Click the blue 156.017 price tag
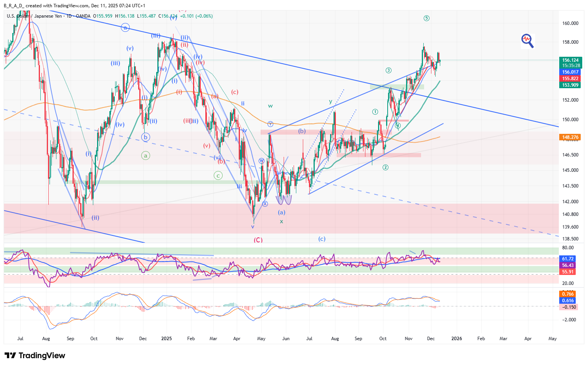 pos(570,72)
